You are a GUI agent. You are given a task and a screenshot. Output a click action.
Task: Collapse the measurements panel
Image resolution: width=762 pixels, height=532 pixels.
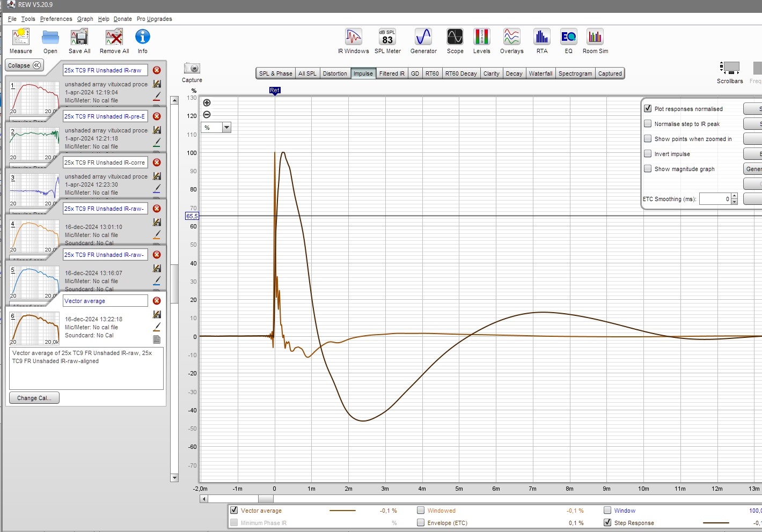pyautogui.click(x=25, y=65)
